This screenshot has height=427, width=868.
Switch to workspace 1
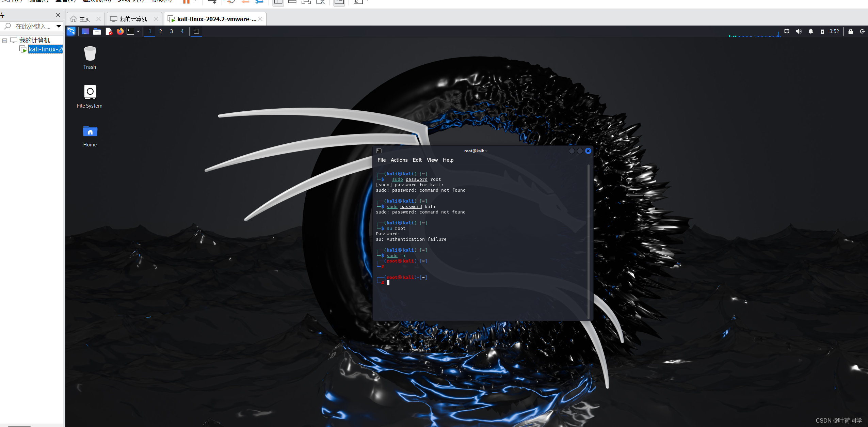coord(150,31)
